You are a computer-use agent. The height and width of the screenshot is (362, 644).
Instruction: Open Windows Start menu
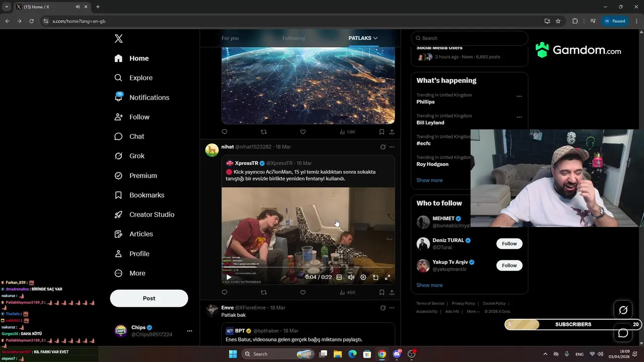coord(233,354)
